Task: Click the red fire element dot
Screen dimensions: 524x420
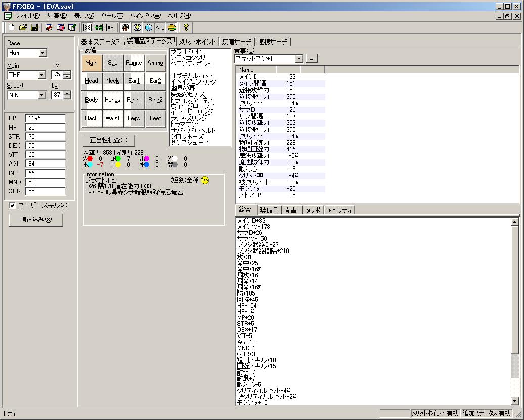Action: pos(90,159)
